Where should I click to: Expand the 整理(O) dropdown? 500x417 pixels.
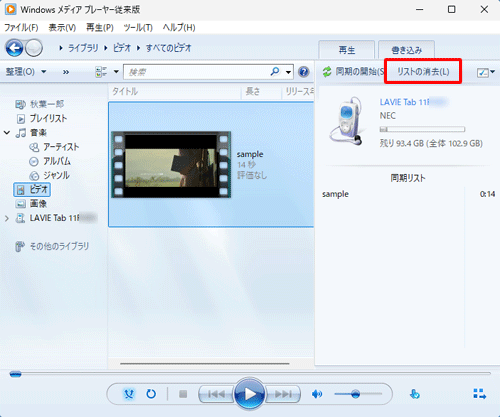pyautogui.click(x=26, y=72)
